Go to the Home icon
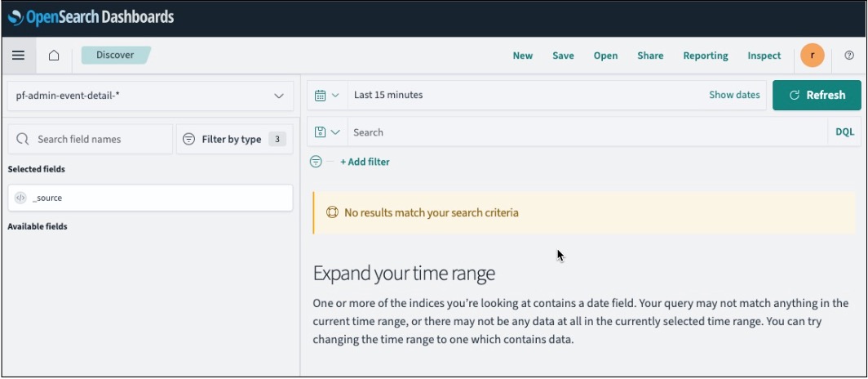The image size is (868, 379). click(x=54, y=56)
